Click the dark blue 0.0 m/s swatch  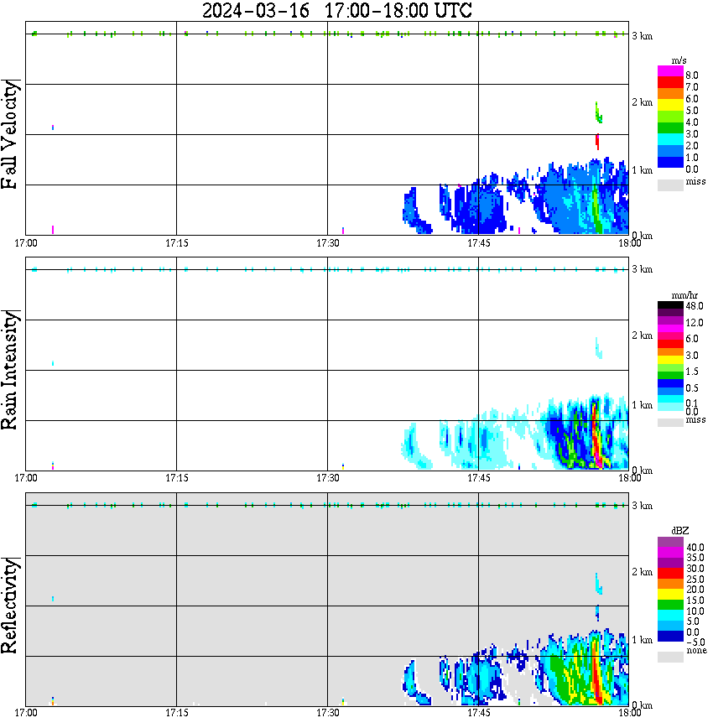[x=670, y=162]
